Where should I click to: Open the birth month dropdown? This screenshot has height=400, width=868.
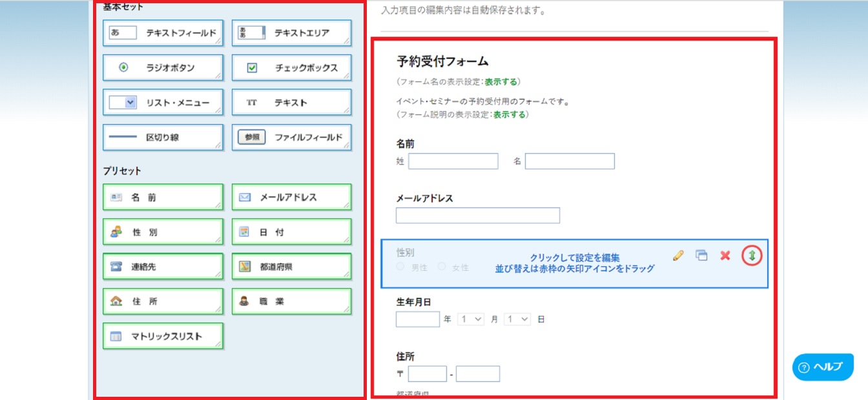[x=470, y=319]
